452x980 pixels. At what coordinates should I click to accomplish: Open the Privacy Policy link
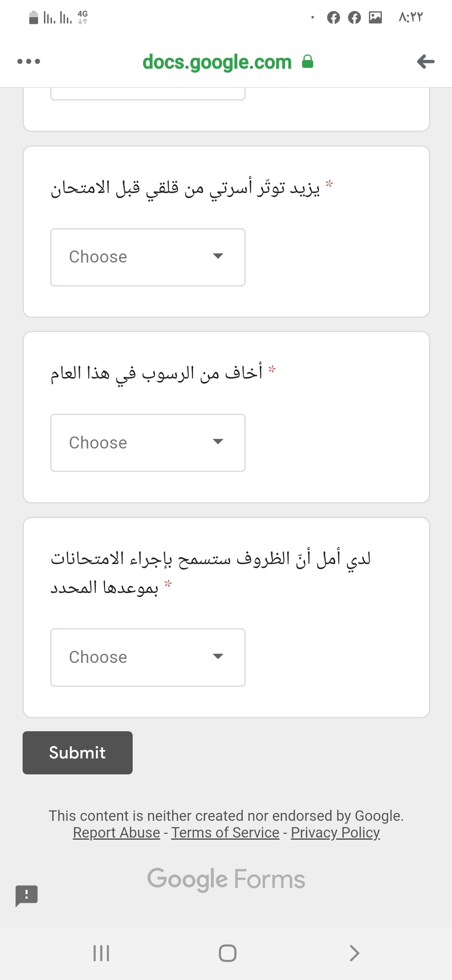click(335, 833)
